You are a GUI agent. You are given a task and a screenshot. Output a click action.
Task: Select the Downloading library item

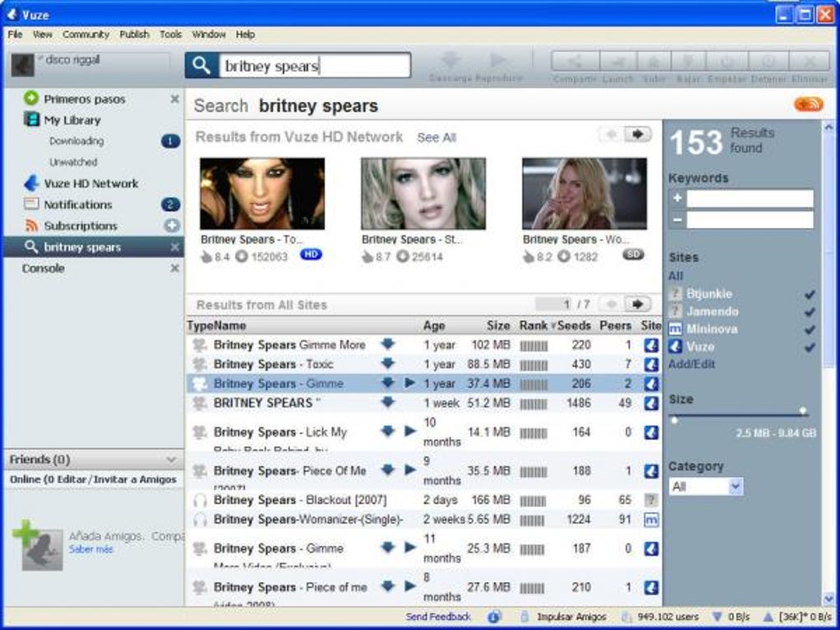coord(77,141)
